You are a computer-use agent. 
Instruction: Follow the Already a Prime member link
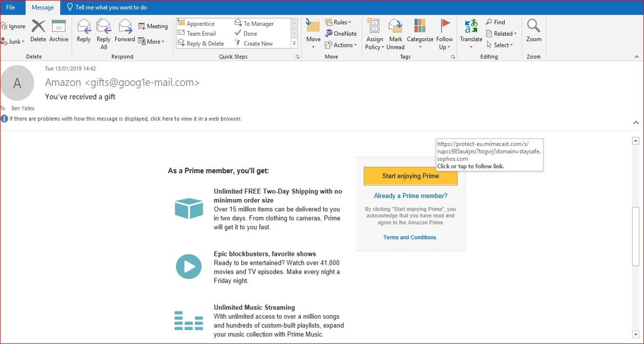click(411, 196)
